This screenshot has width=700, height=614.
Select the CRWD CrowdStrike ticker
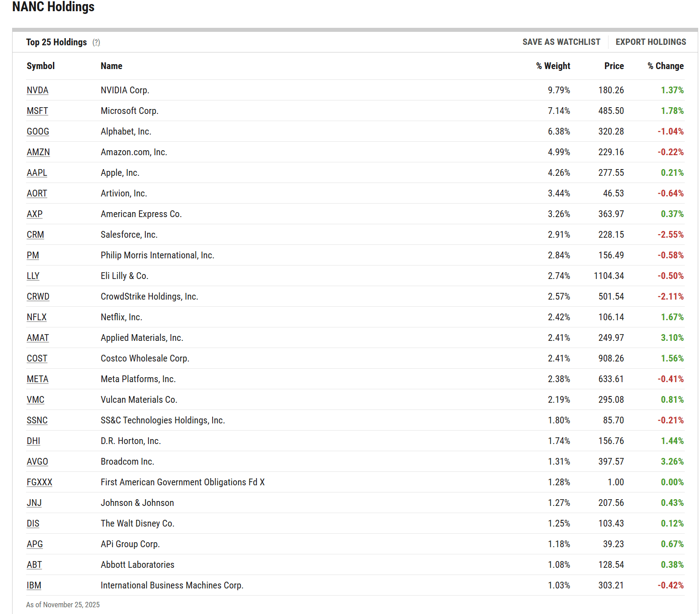pos(38,296)
